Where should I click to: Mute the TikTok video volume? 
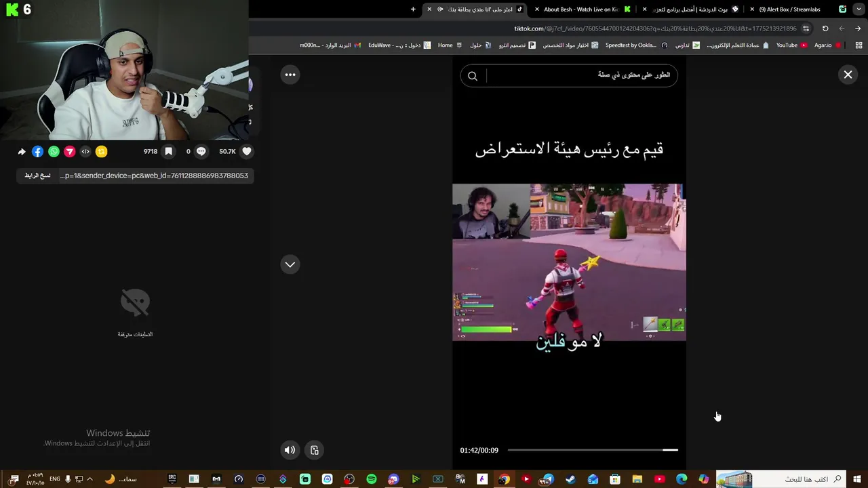[290, 450]
